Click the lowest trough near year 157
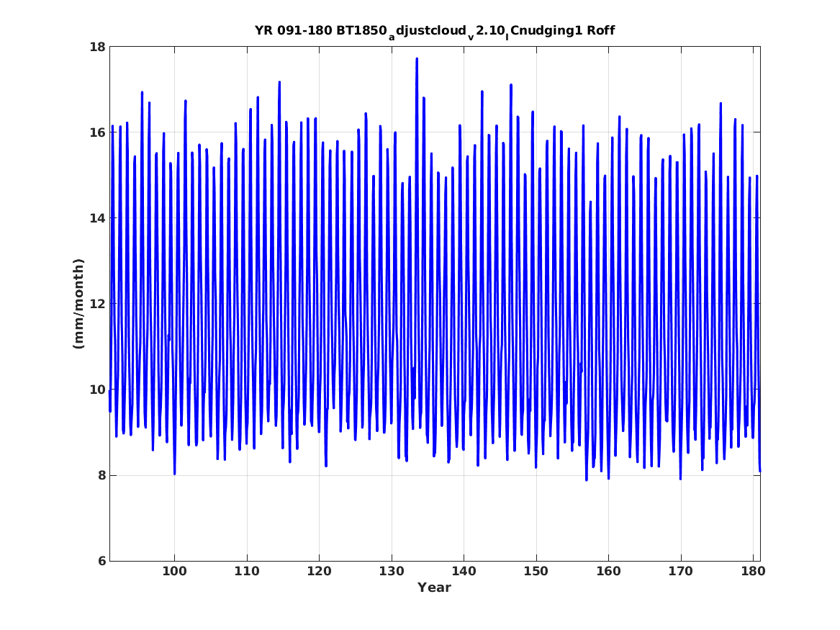Viewport: 840px width, 630px height. pyautogui.click(x=587, y=480)
